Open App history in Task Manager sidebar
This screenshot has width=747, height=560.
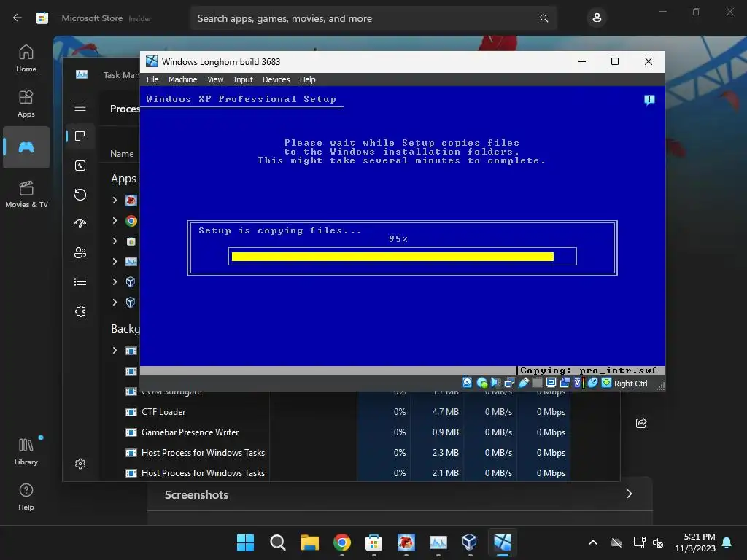(80, 194)
